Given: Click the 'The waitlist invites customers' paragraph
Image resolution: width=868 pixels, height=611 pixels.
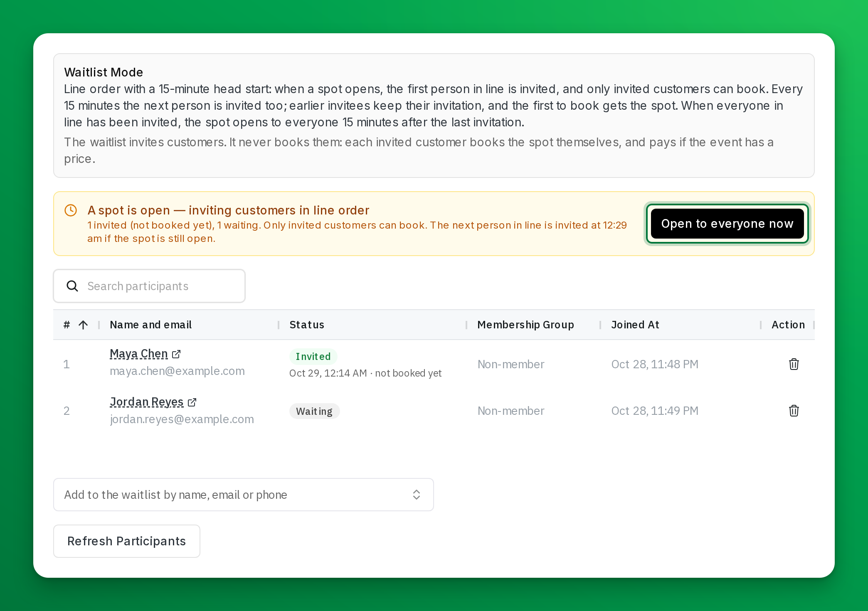Looking at the screenshot, I should tap(419, 150).
